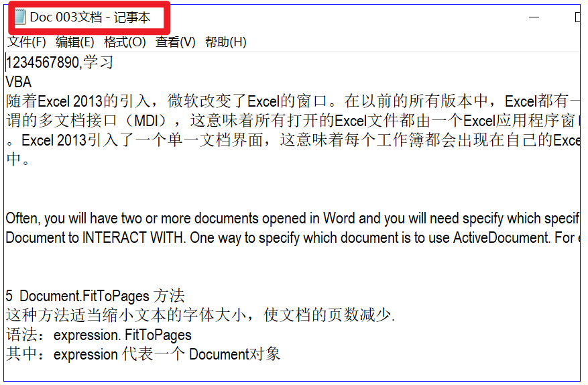This screenshot has height=385, width=588.
Task: Click the line 'VBA'
Action: click(x=19, y=82)
